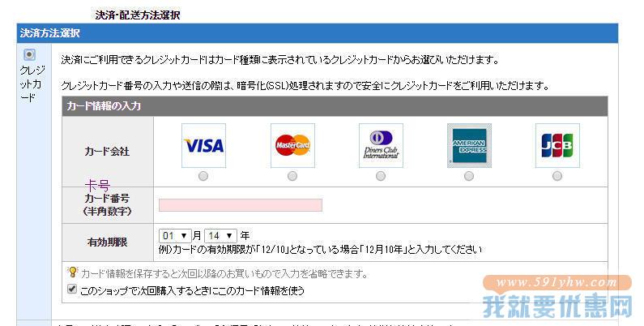Click the カード会社 row label
Viewport: 644px width, 326px height.
[107, 152]
